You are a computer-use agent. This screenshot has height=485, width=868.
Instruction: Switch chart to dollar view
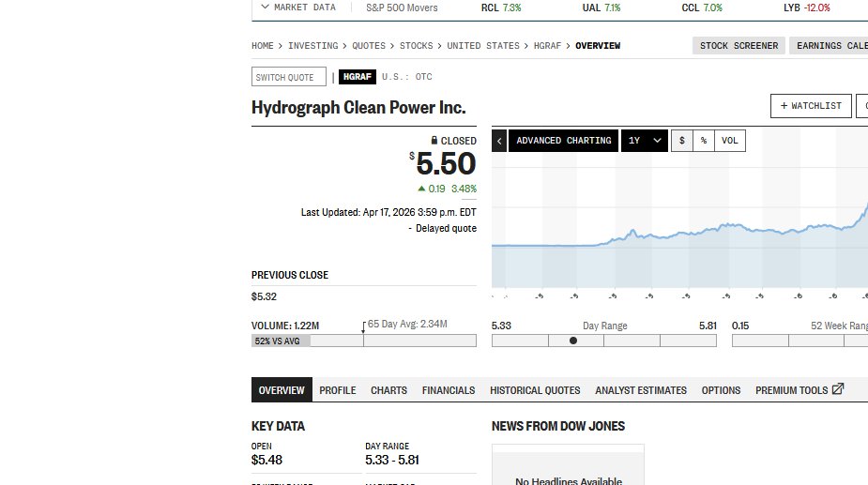coord(681,141)
